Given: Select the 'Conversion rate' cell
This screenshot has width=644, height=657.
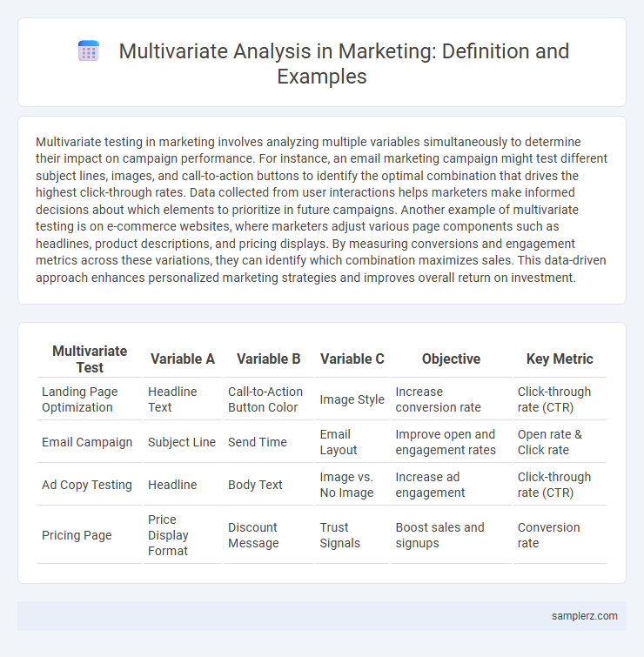Looking at the screenshot, I should (x=560, y=534).
